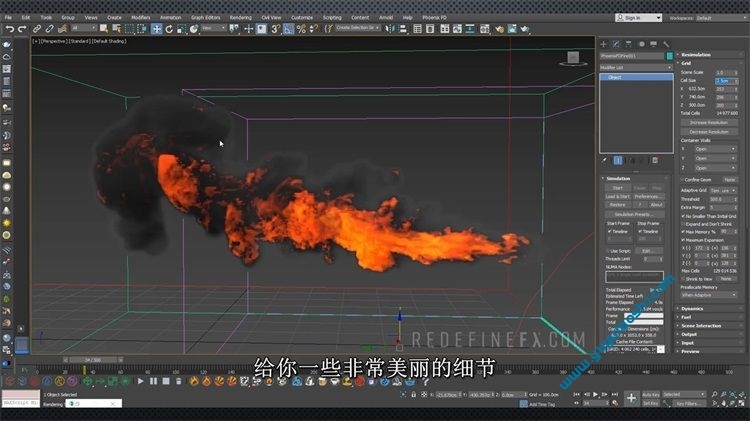Image resolution: width=750 pixels, height=421 pixels.
Task: Toggle No Smaller Than Initial Grid checkbox
Action: click(x=683, y=216)
